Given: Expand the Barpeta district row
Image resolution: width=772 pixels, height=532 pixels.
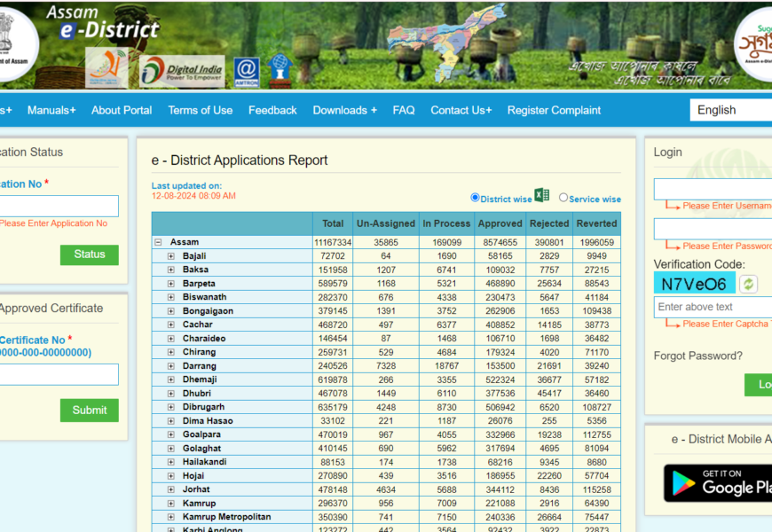Looking at the screenshot, I should click(171, 284).
